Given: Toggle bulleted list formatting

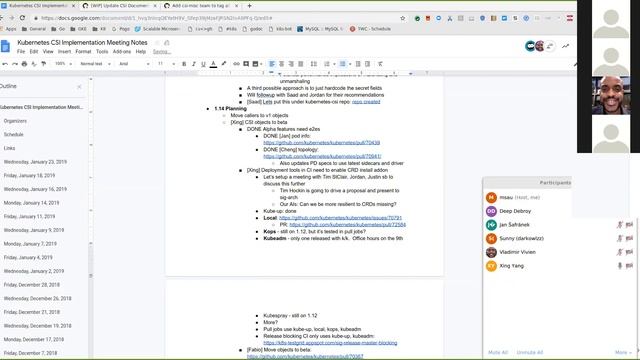Looking at the screenshot, I should click(342, 64).
